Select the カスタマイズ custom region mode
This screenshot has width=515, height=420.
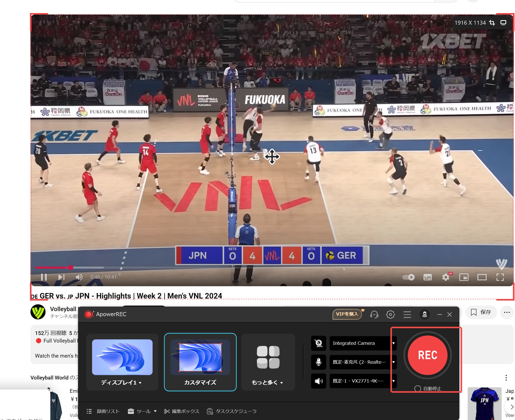tap(200, 362)
